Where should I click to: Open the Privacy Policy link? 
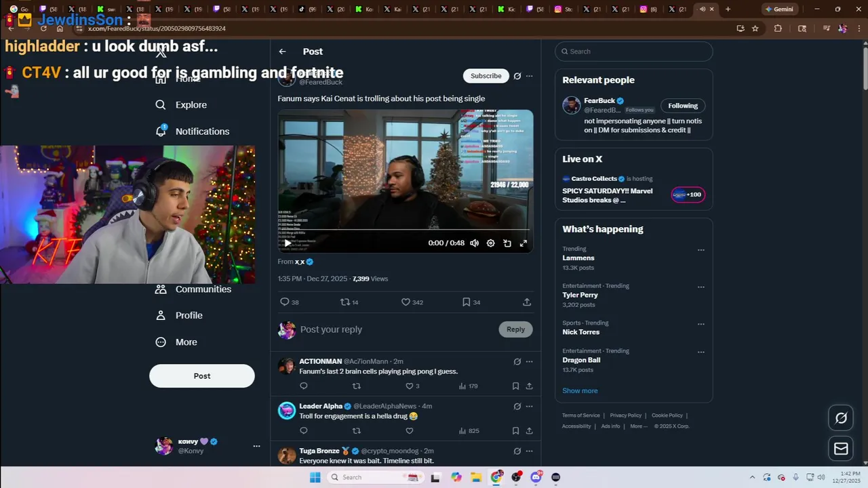tap(625, 415)
